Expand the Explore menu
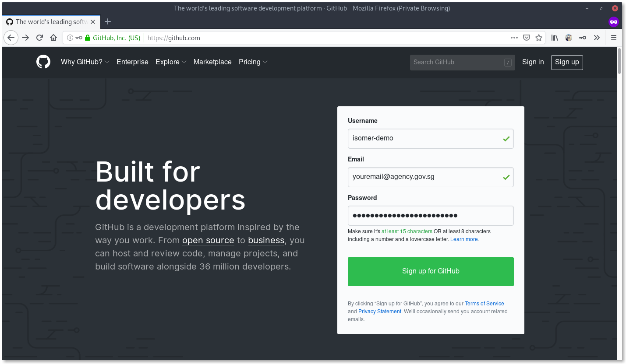Viewport: 626px width, 364px height. click(171, 62)
